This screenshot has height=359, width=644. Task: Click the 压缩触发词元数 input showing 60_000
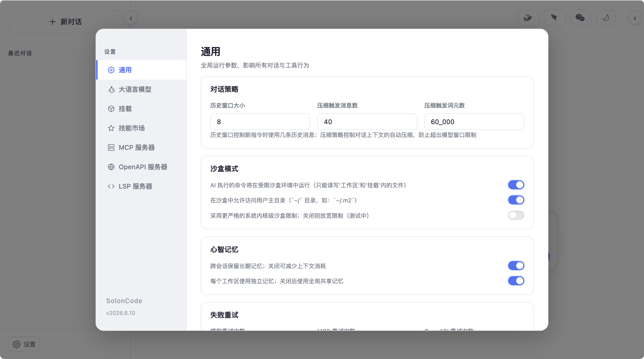pos(474,122)
